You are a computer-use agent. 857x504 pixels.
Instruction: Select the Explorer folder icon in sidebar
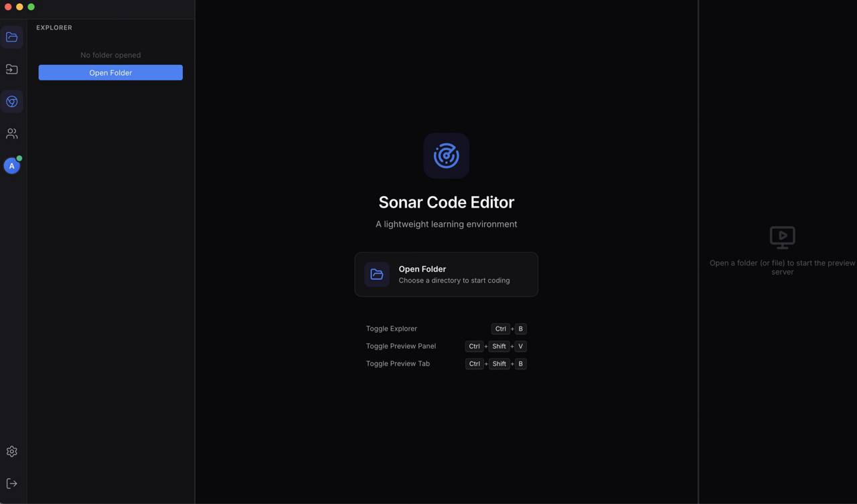[x=12, y=37]
